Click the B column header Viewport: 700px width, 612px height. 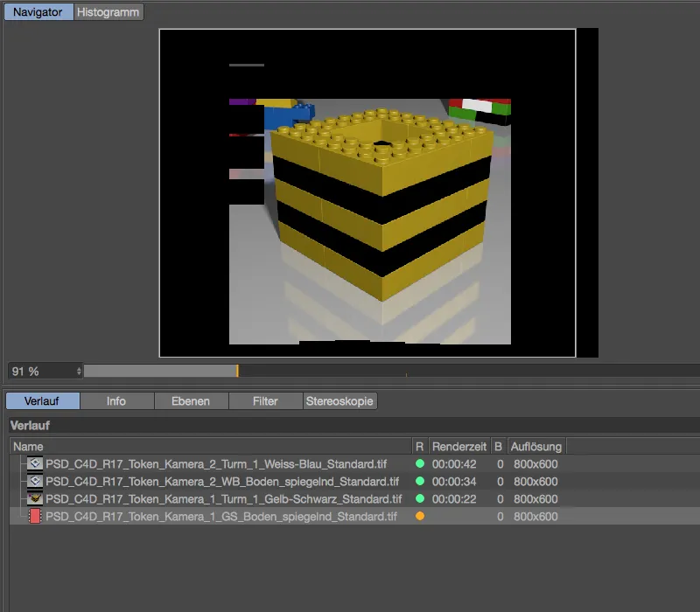pyautogui.click(x=499, y=447)
